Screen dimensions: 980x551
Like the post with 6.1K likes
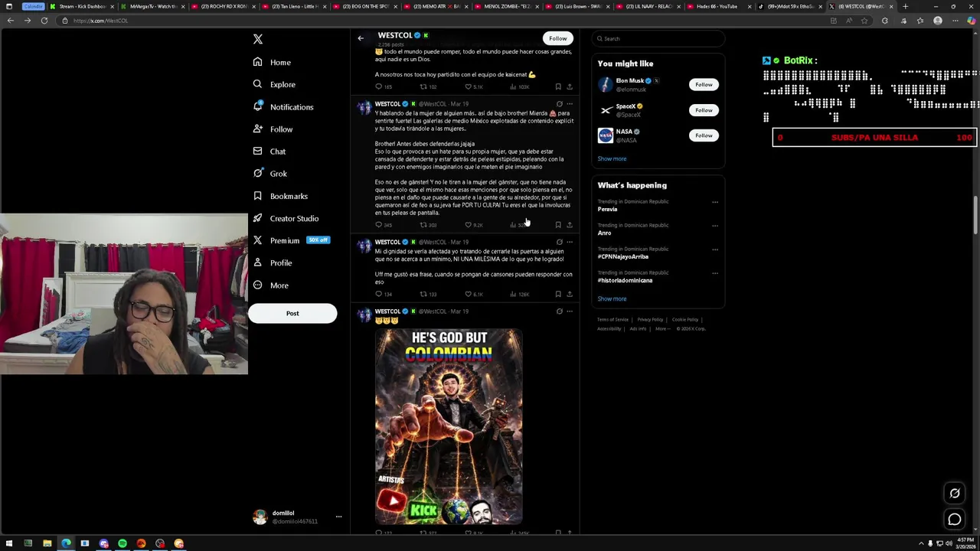[474, 294]
